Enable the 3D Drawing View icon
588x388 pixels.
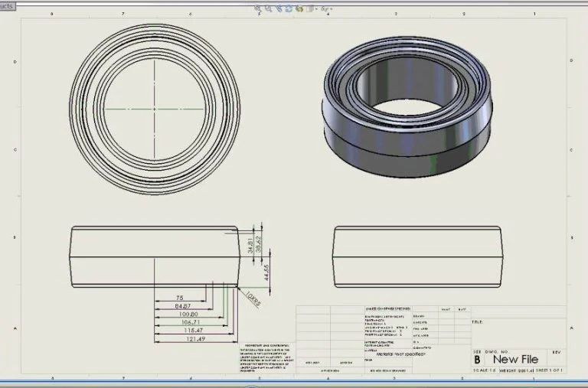300,9
